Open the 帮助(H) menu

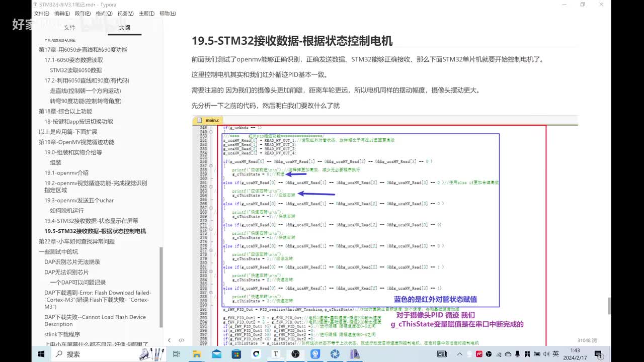[168, 14]
